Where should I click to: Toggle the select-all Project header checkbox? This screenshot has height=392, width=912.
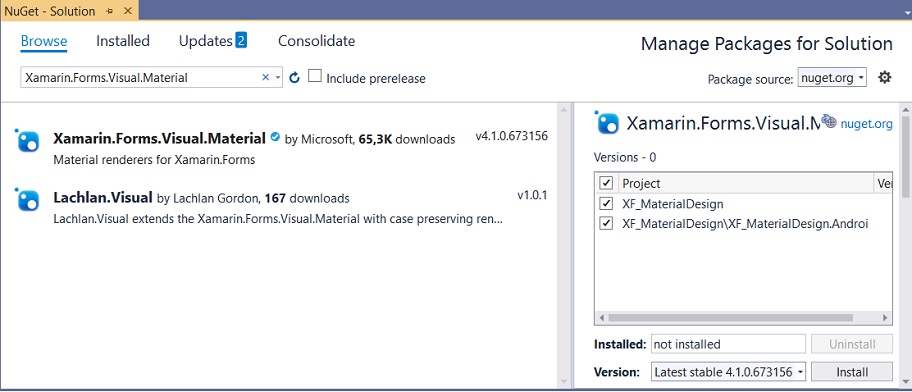point(606,183)
